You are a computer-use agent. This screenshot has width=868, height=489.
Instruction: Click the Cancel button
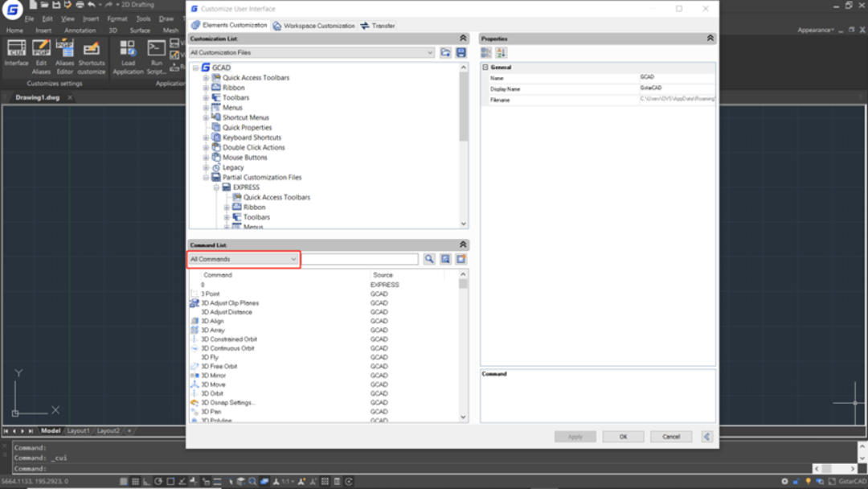click(x=671, y=437)
